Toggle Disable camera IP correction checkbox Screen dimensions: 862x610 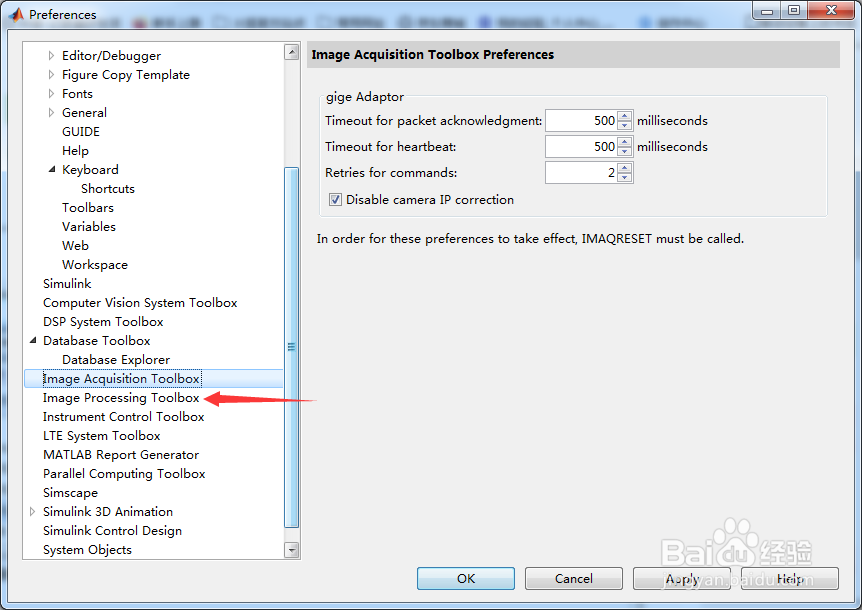click(x=335, y=199)
